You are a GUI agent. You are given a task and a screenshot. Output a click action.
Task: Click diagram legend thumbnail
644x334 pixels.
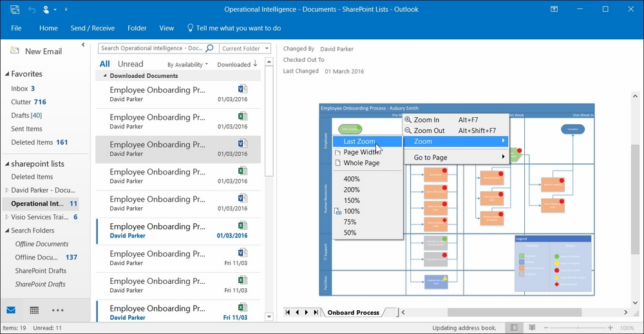pyautogui.click(x=553, y=263)
